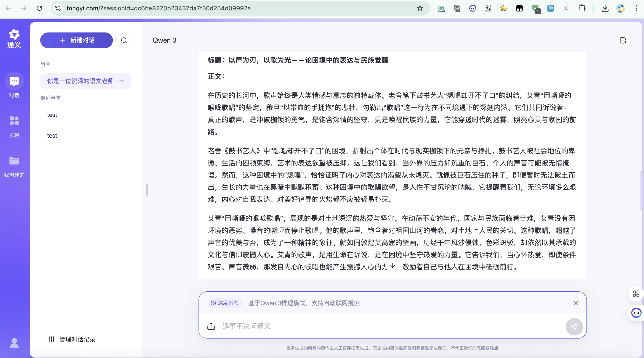The image size is (644, 358).
Task: Collapse the sidebar using the handle
Action: pos(147,190)
